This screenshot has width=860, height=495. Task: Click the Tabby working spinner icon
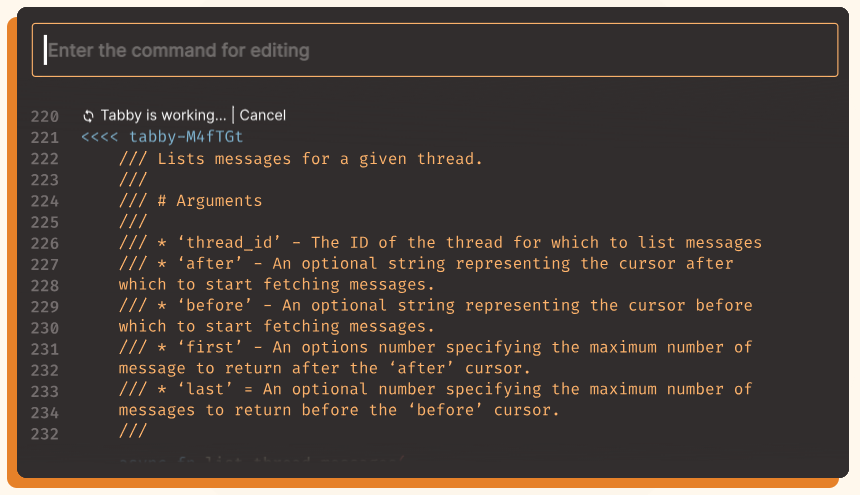(x=88, y=116)
